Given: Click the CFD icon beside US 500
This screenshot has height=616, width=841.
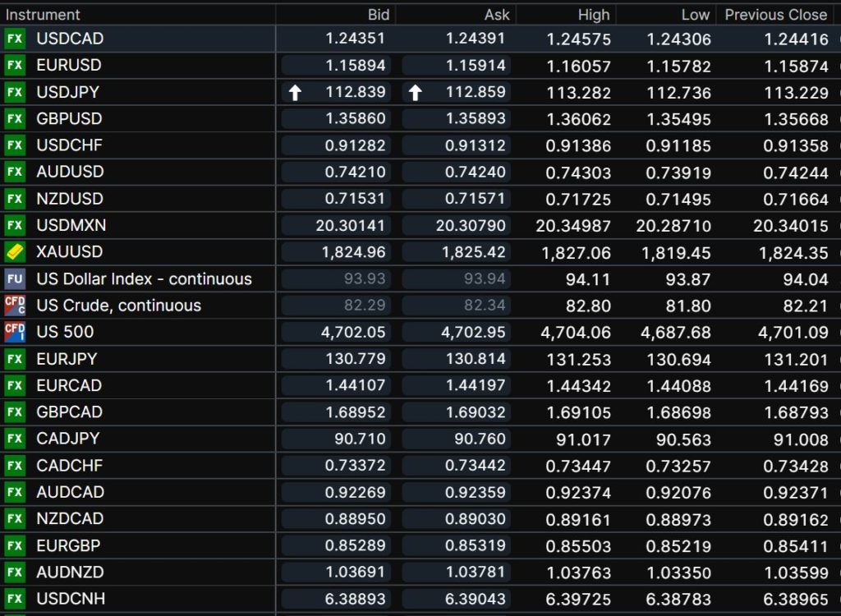Looking at the screenshot, I should (15, 332).
